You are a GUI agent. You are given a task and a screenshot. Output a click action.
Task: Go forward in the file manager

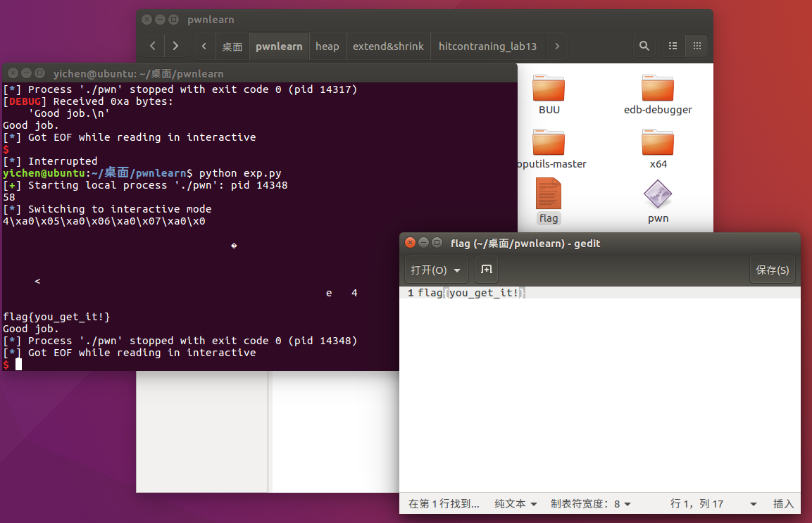click(x=175, y=46)
